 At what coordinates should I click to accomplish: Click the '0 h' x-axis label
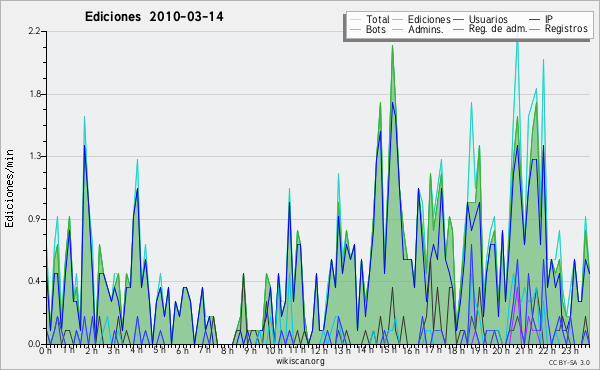[45, 351]
